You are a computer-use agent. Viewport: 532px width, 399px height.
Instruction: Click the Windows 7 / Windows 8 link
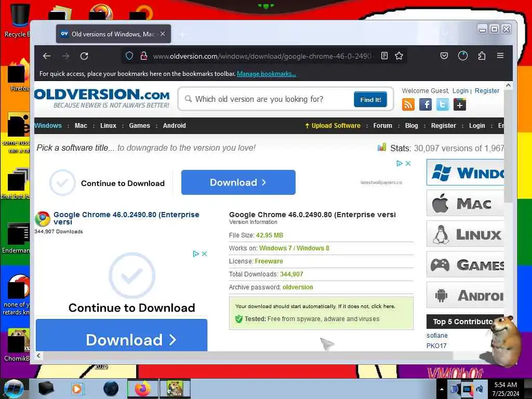(x=294, y=248)
